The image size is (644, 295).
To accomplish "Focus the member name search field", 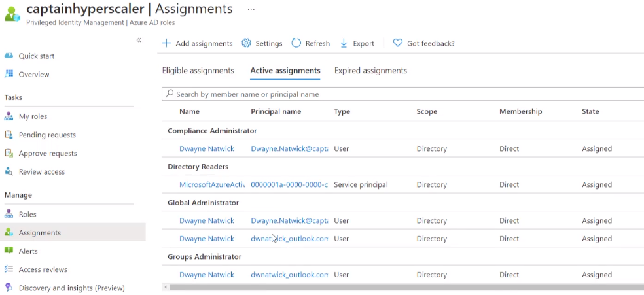I will pos(403,94).
